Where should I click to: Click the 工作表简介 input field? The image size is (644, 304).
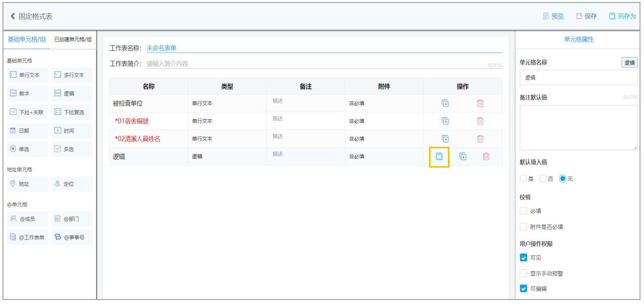tap(316, 64)
